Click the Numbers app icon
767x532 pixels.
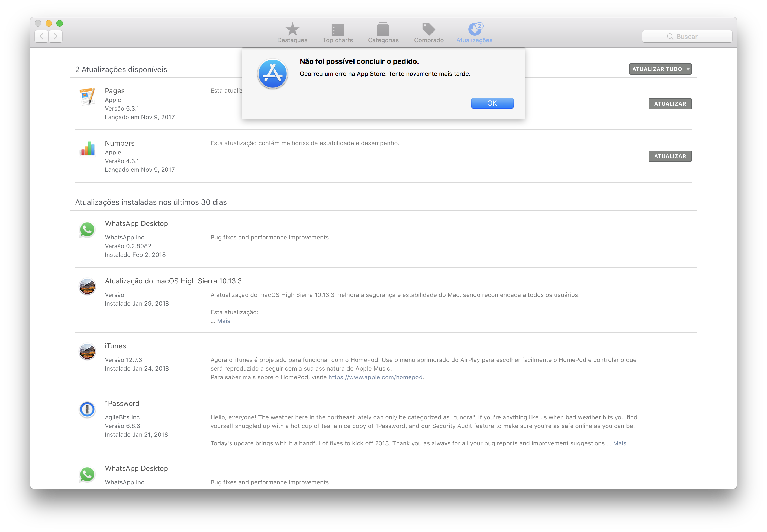tap(87, 149)
